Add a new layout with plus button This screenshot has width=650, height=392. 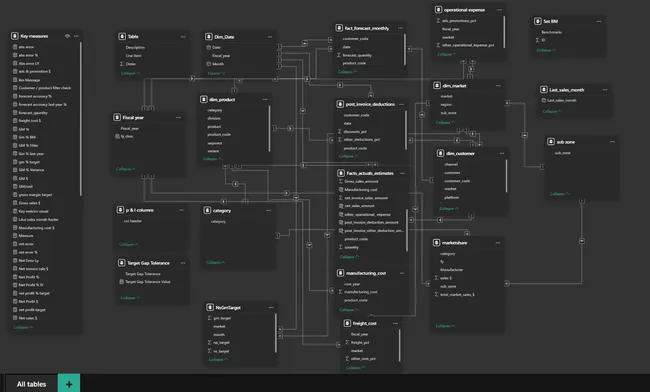tap(69, 384)
